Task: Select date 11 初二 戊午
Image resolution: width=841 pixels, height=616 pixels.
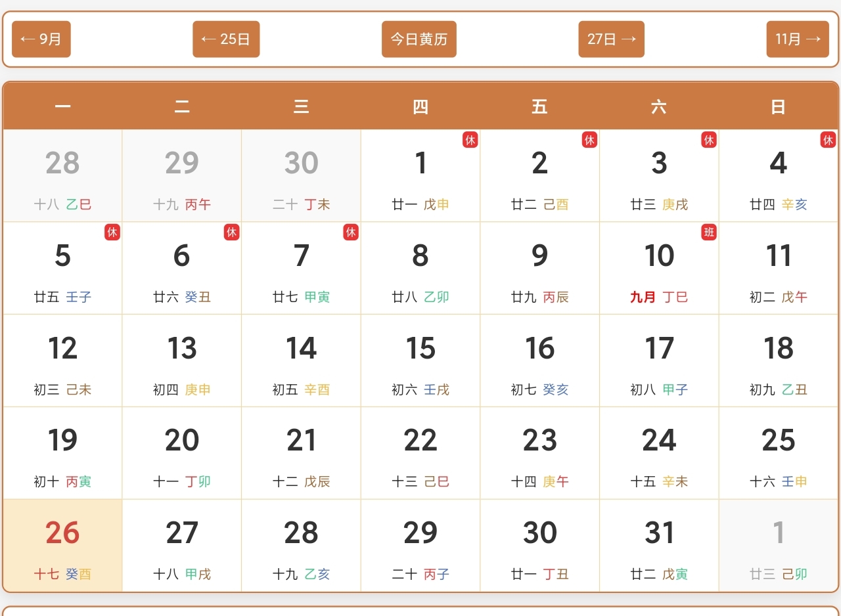Action: click(779, 268)
